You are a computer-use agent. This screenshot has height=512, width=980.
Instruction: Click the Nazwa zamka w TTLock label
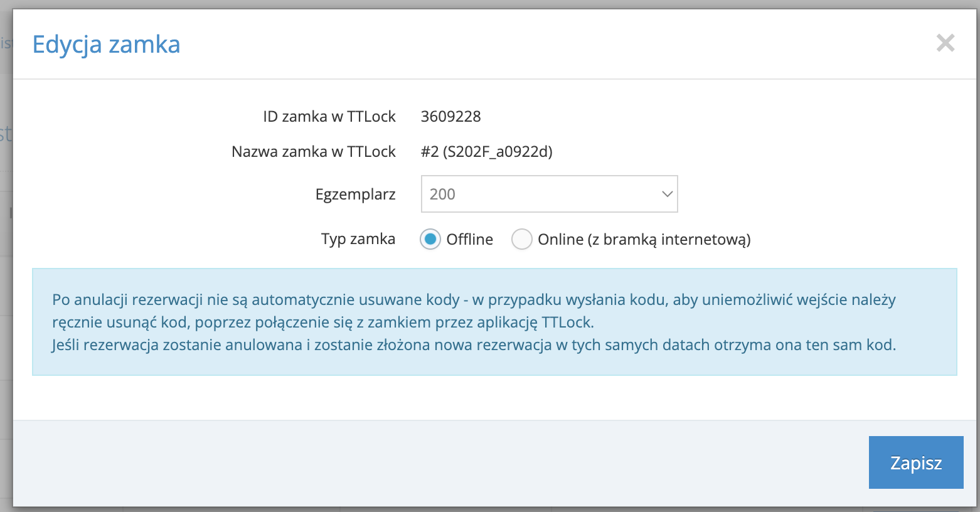tap(313, 151)
